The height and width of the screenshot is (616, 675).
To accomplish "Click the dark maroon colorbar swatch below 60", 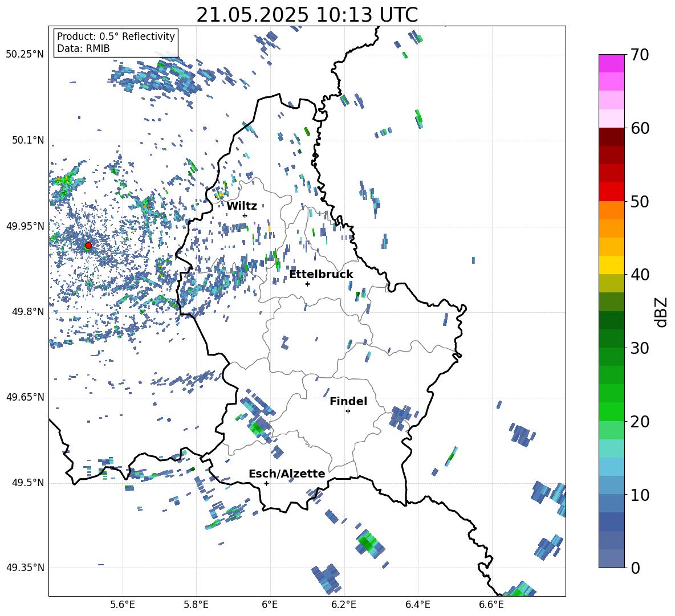I will (611, 137).
